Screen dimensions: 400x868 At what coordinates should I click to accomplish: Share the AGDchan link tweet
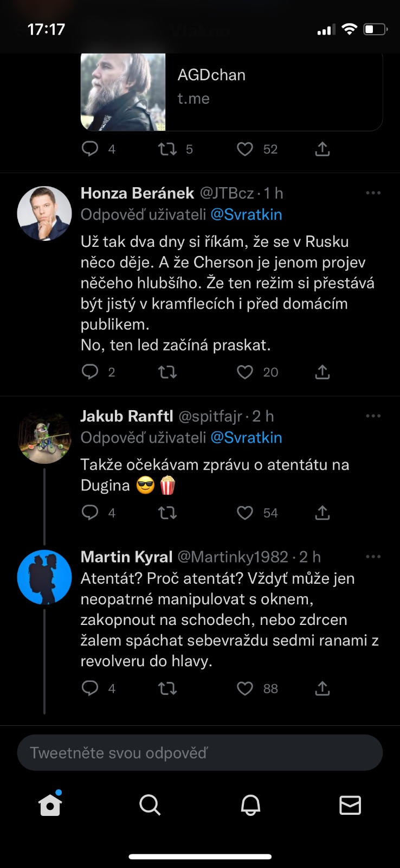pos(322,149)
